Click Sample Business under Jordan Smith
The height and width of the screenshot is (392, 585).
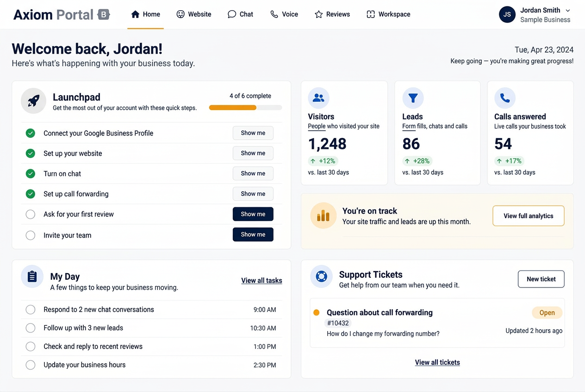coord(545,20)
